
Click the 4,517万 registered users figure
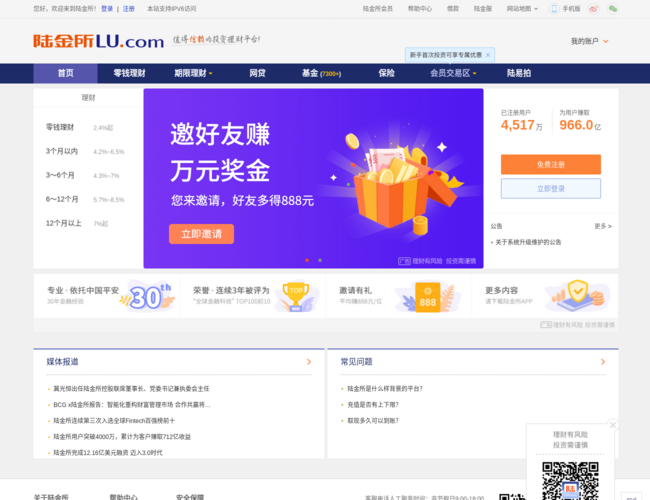tap(521, 125)
